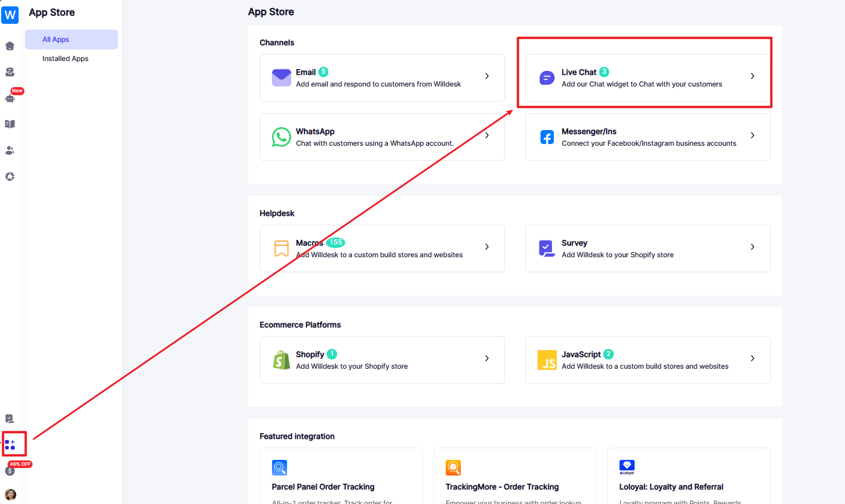845x504 pixels.
Task: Click the Macros count badge 155
Action: pyautogui.click(x=336, y=243)
